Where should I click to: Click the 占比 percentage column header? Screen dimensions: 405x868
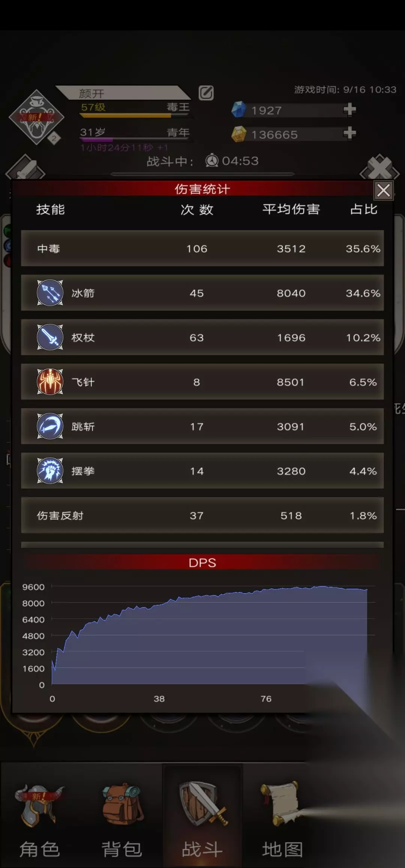(x=364, y=209)
